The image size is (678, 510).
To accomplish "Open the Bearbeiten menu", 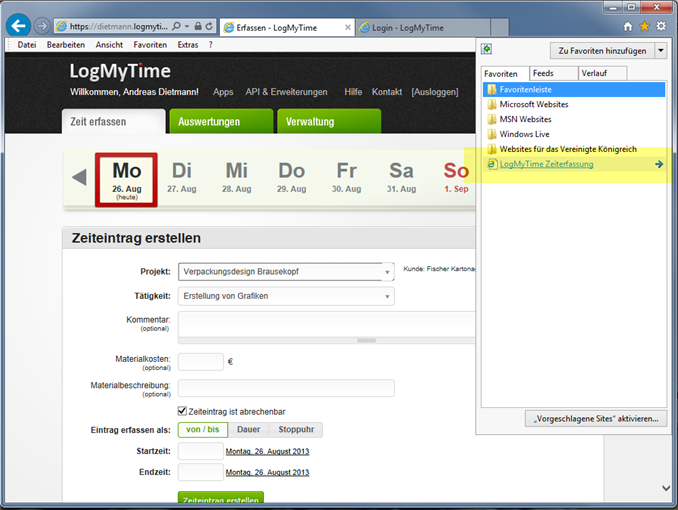I will click(66, 45).
